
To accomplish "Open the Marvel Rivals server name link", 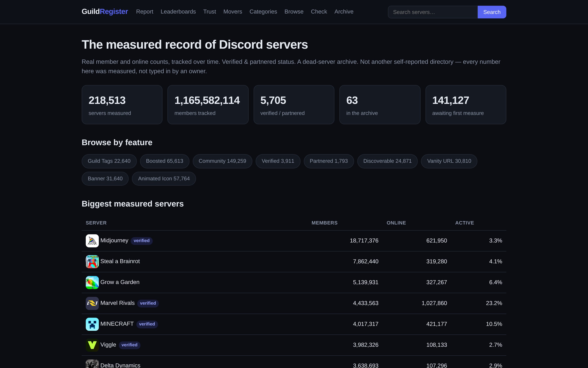I will click(117, 303).
